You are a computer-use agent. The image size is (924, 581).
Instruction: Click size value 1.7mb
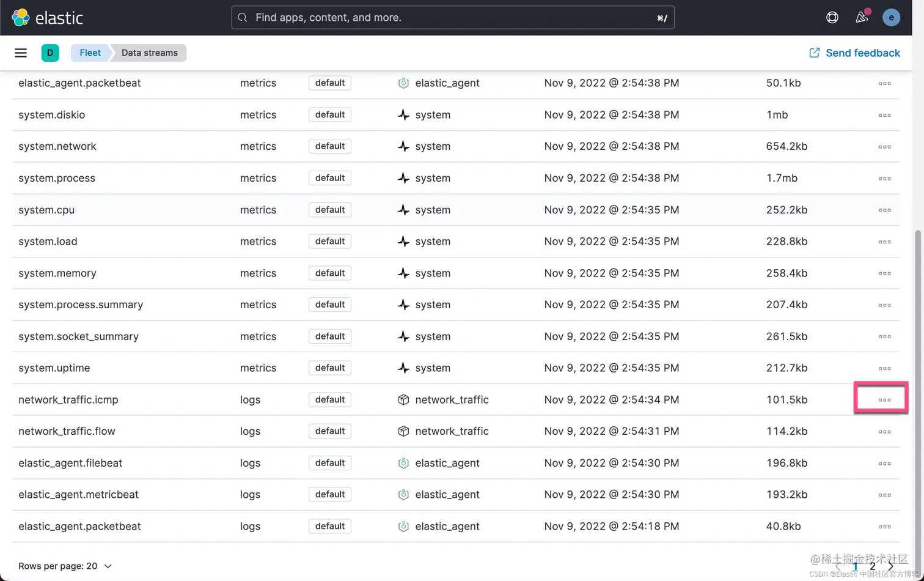point(782,178)
